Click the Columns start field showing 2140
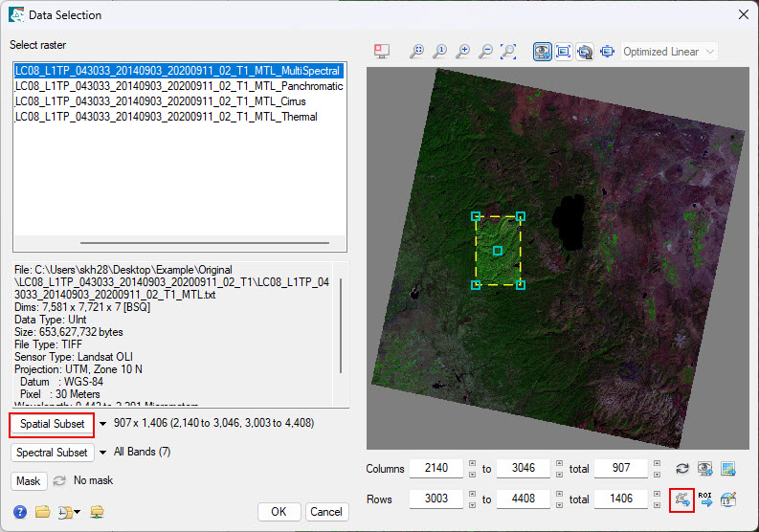This screenshot has height=532, width=759. pyautogui.click(x=436, y=468)
